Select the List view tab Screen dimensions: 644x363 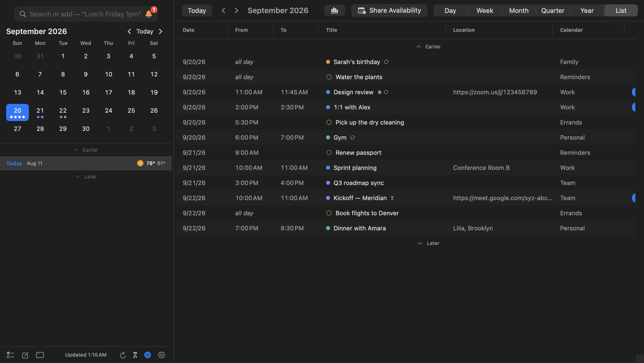click(621, 10)
